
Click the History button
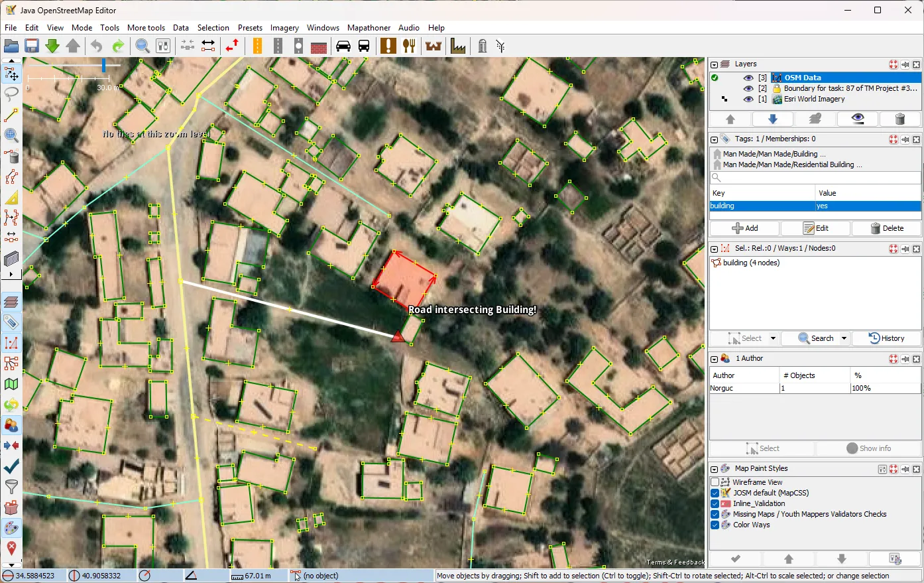tap(886, 338)
